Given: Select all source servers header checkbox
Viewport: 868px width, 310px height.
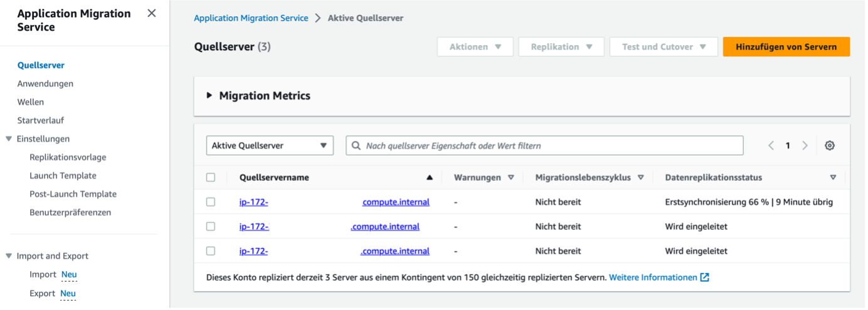Looking at the screenshot, I should click(211, 177).
